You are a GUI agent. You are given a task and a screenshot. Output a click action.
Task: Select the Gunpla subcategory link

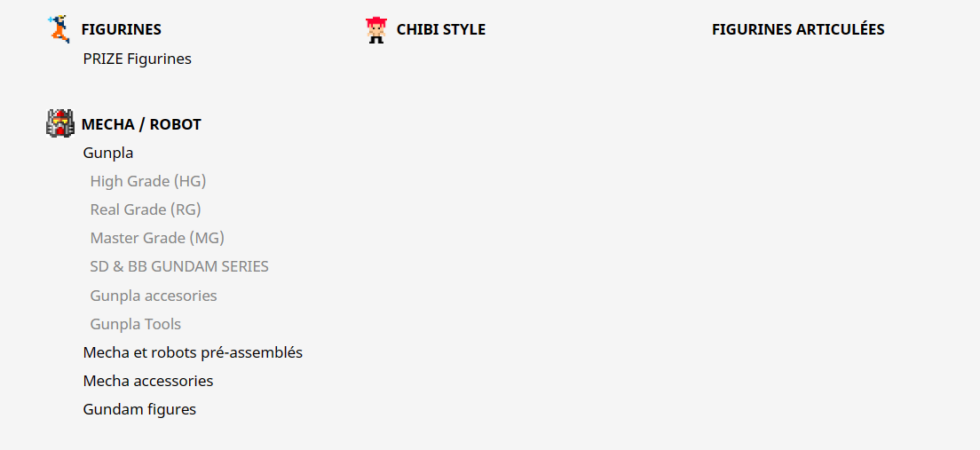[108, 153]
